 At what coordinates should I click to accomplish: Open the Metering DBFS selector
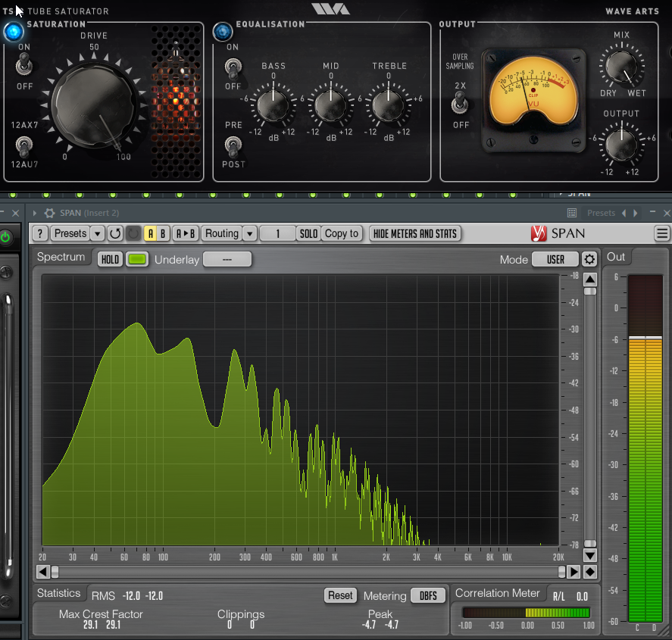tap(428, 595)
